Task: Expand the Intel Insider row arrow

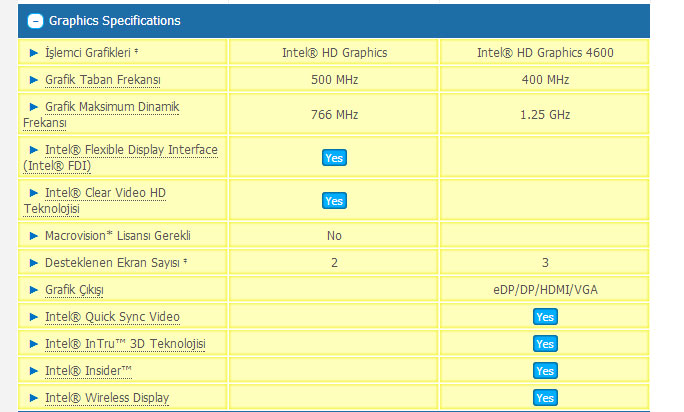Action: [x=34, y=371]
